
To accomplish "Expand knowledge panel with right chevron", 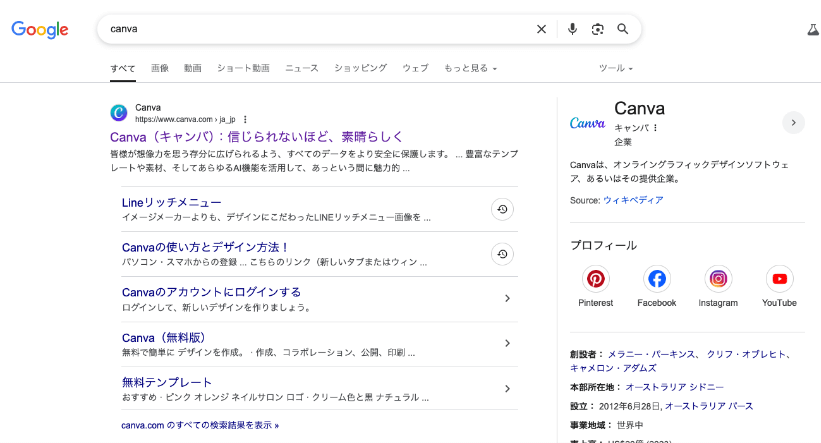I will coord(792,122).
